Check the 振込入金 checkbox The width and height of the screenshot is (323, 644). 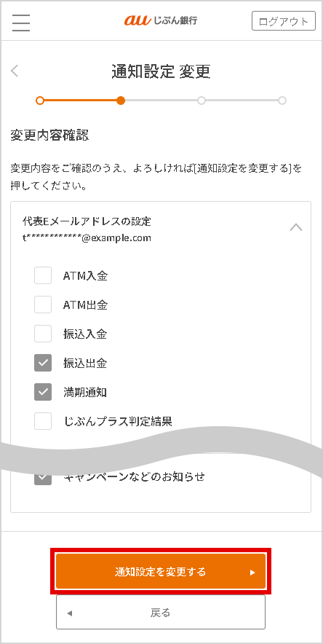[x=43, y=334]
